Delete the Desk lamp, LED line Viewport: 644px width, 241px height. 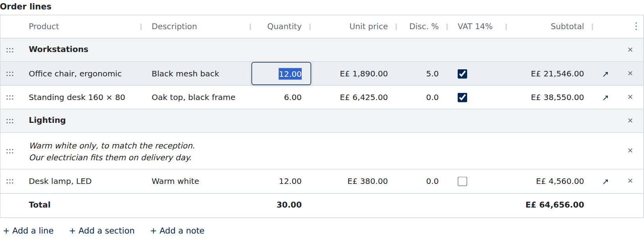[x=630, y=181]
